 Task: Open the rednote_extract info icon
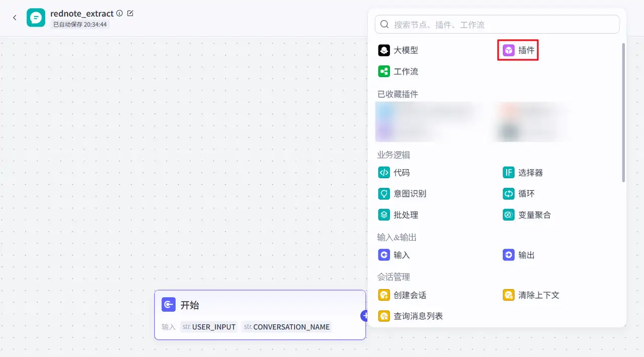click(120, 14)
